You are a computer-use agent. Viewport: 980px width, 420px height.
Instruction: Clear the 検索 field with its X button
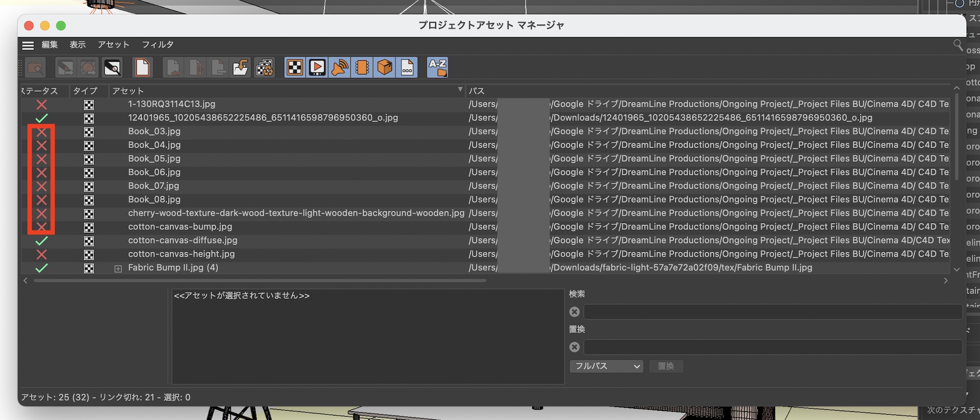575,312
